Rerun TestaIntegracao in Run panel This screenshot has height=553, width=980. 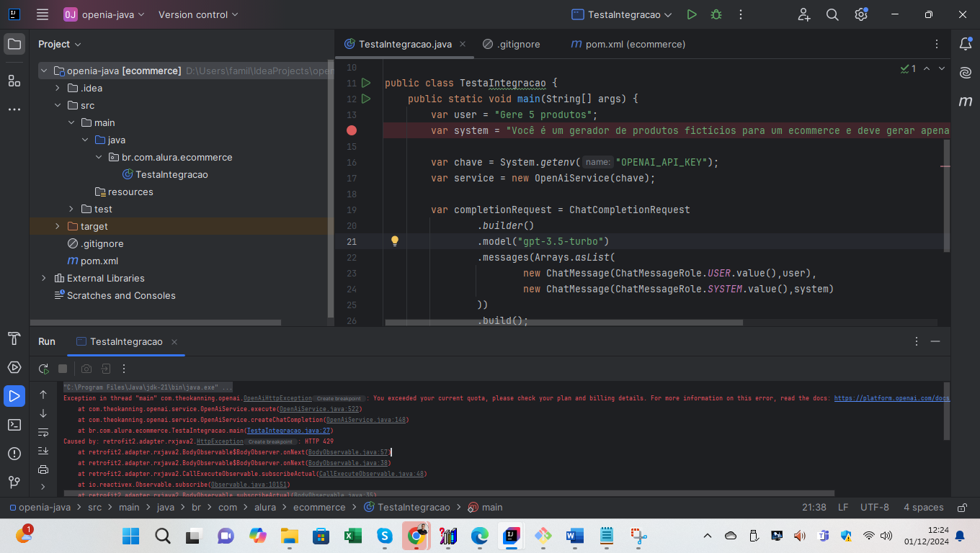[x=43, y=369]
